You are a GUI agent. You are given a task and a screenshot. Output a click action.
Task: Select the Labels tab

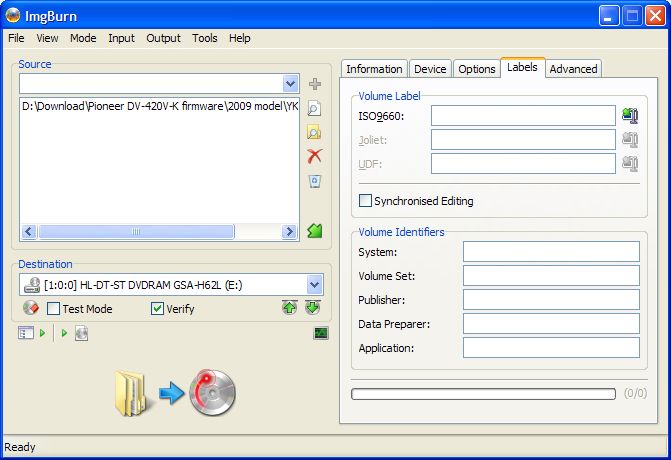pyautogui.click(x=523, y=67)
